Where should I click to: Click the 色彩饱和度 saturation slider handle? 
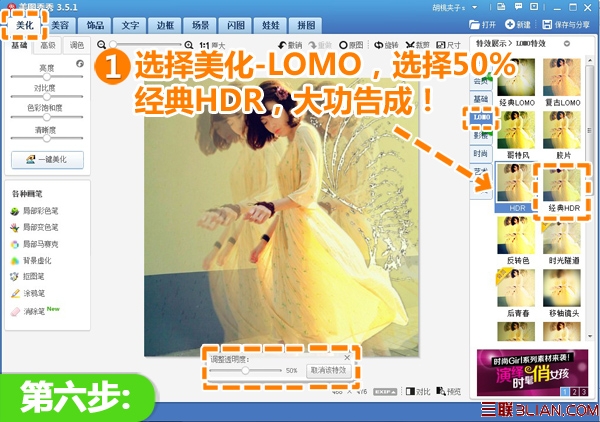pos(47,117)
